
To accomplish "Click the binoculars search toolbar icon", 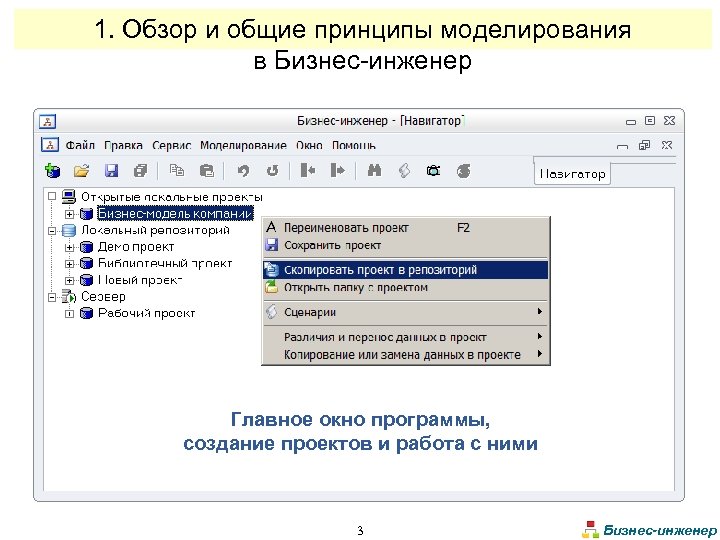I will click(374, 170).
